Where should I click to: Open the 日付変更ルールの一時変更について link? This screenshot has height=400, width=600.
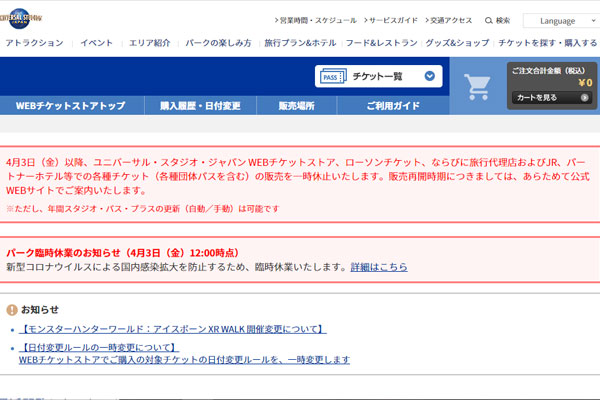(x=99, y=348)
